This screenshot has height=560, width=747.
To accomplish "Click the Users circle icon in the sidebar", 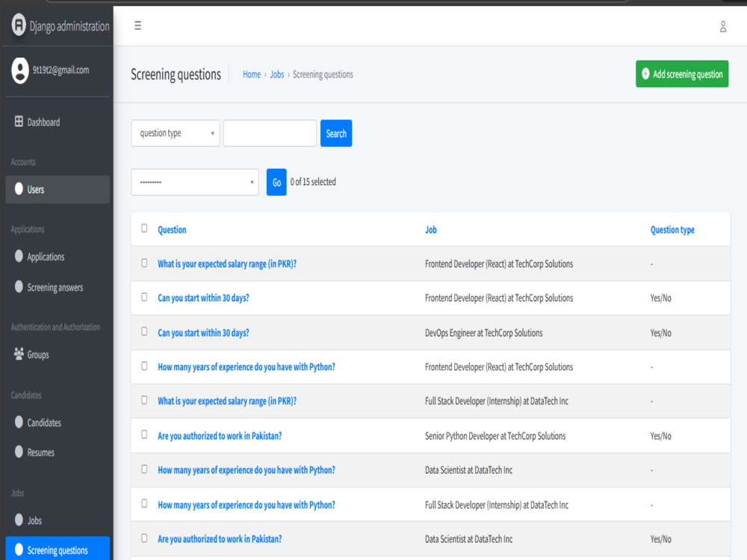I will pyautogui.click(x=19, y=189).
